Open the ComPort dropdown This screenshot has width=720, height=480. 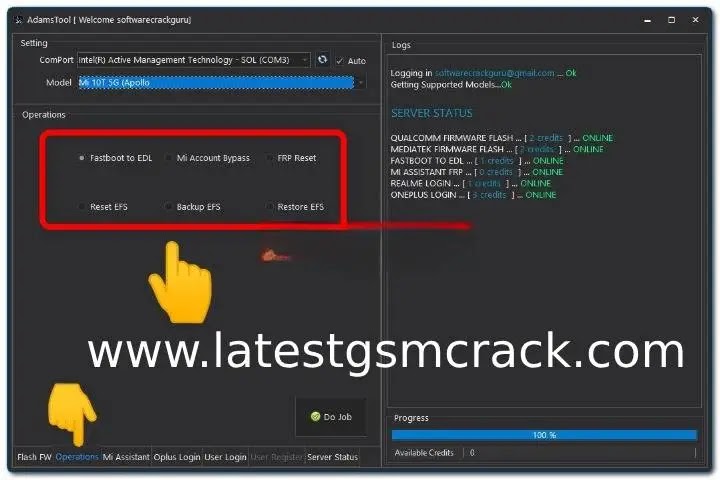(x=194, y=60)
